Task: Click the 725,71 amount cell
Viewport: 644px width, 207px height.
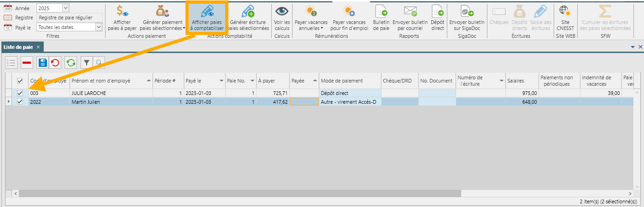Action: (273, 93)
